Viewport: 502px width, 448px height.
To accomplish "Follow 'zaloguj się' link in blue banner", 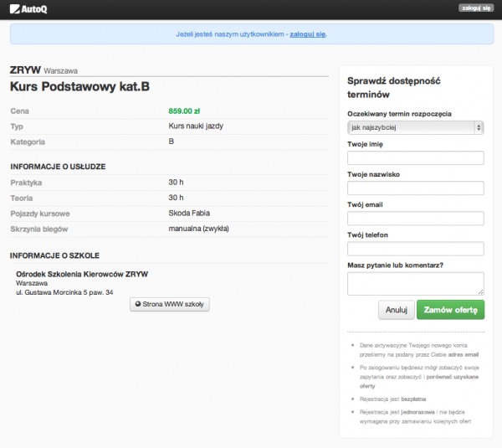I will pyautogui.click(x=308, y=34).
